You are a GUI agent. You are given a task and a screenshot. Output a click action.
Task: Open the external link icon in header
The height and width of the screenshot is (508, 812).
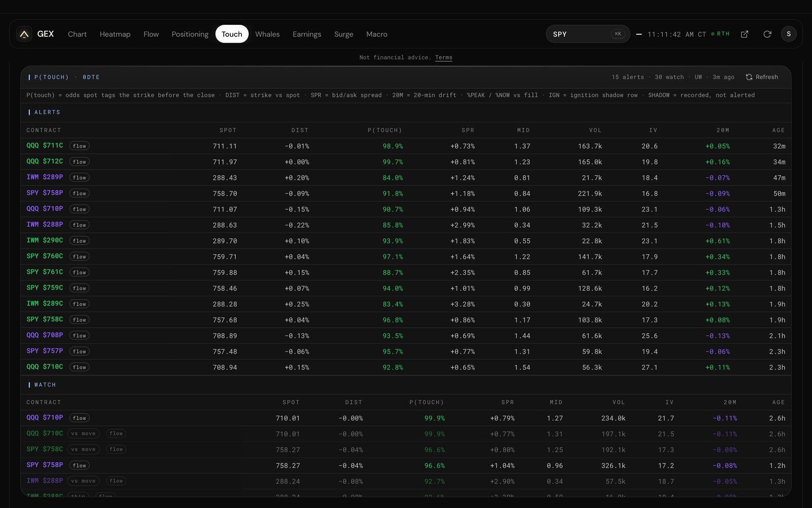pyautogui.click(x=745, y=34)
